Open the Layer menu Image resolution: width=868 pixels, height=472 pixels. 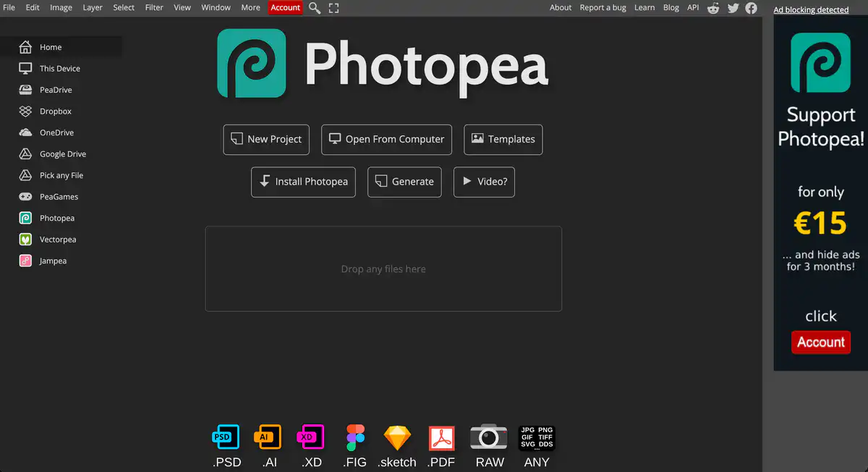[93, 7]
